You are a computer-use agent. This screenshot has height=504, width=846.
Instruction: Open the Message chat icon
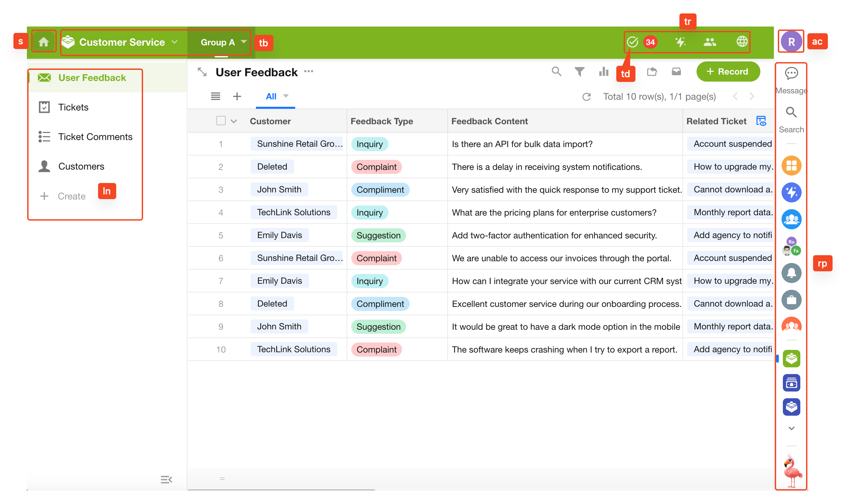(791, 73)
